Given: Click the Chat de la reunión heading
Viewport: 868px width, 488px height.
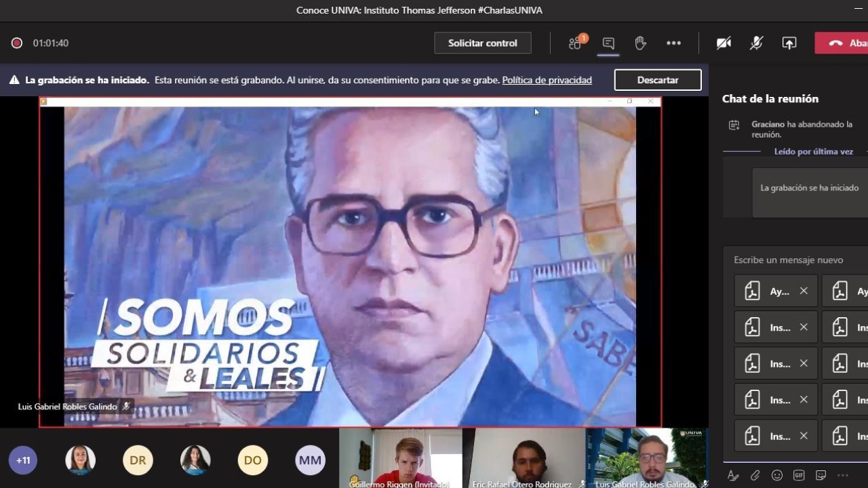Looking at the screenshot, I should pyautogui.click(x=770, y=98).
